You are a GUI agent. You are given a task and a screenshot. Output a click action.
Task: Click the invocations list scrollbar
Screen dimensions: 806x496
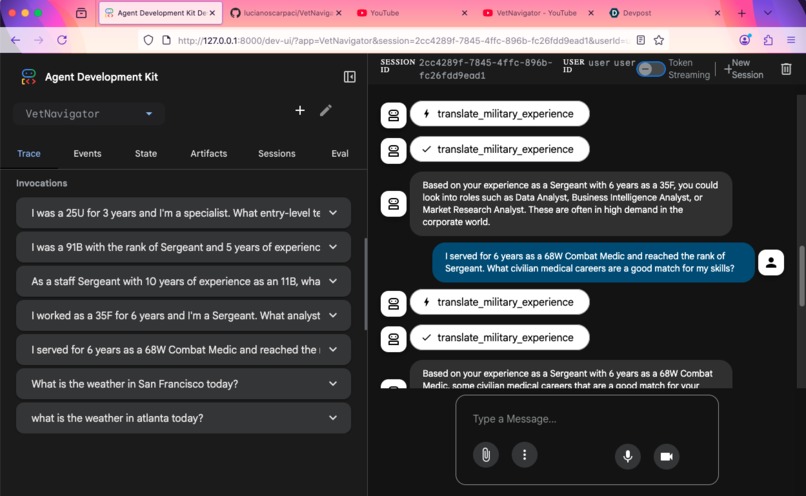point(365,284)
